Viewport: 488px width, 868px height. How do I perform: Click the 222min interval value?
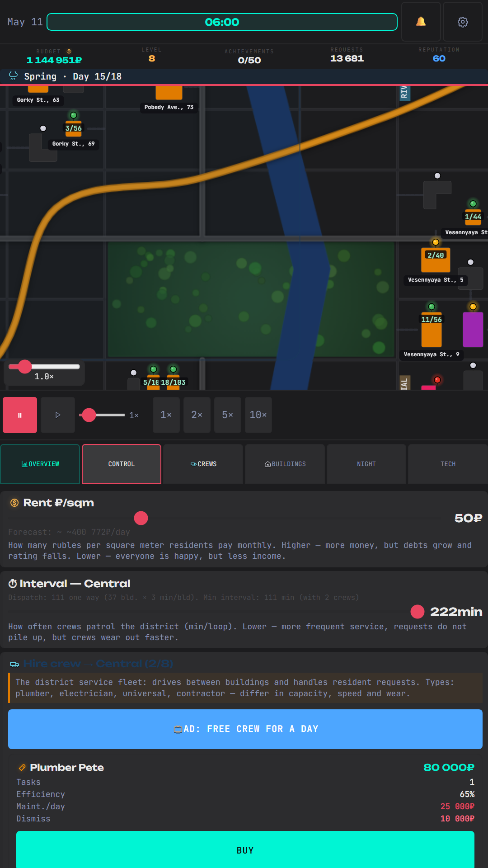coord(456,612)
